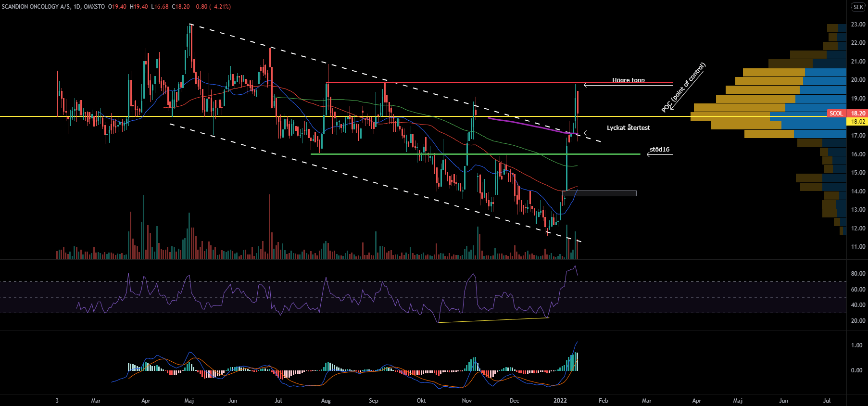
Task: Click the 2022 label on time axis
Action: [560, 401]
